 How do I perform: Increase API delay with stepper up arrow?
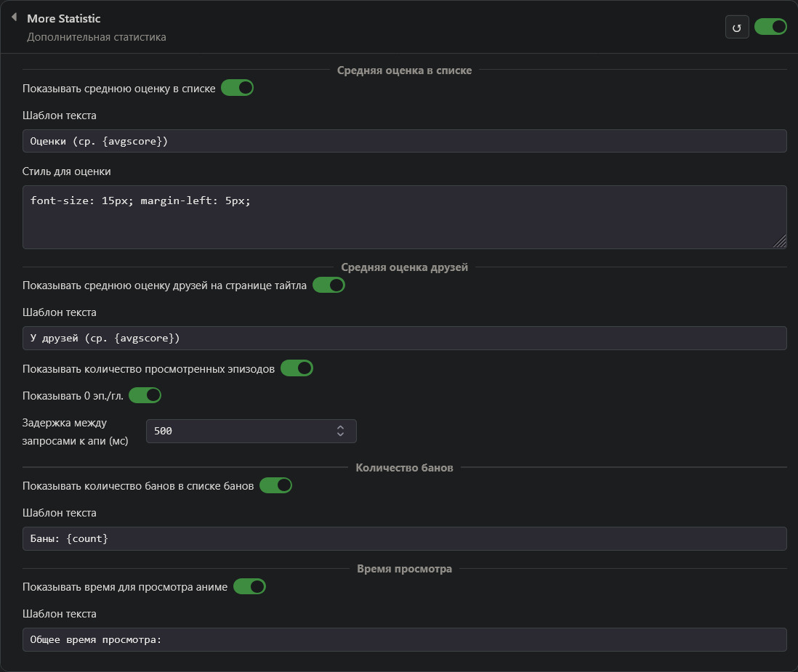point(340,427)
